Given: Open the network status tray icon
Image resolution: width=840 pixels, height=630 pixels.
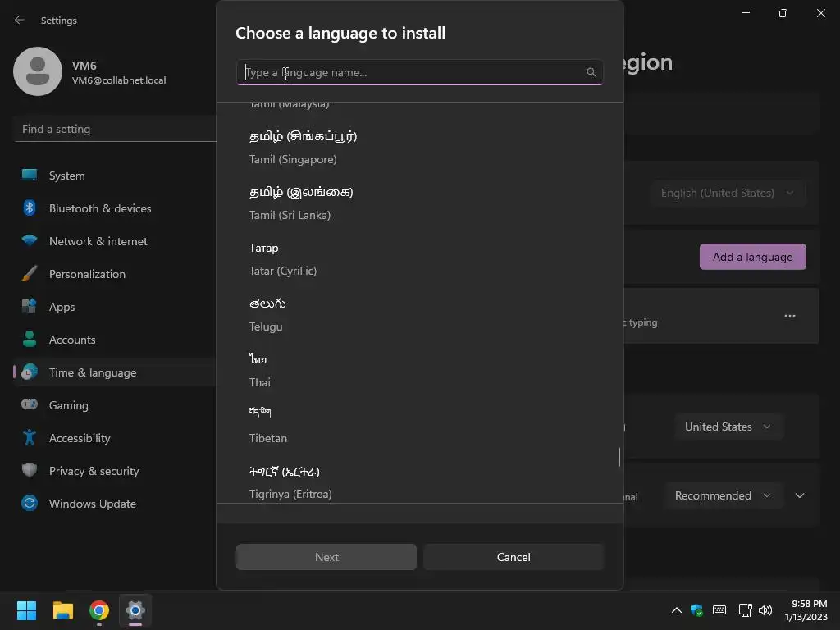Looking at the screenshot, I should click(x=745, y=610).
